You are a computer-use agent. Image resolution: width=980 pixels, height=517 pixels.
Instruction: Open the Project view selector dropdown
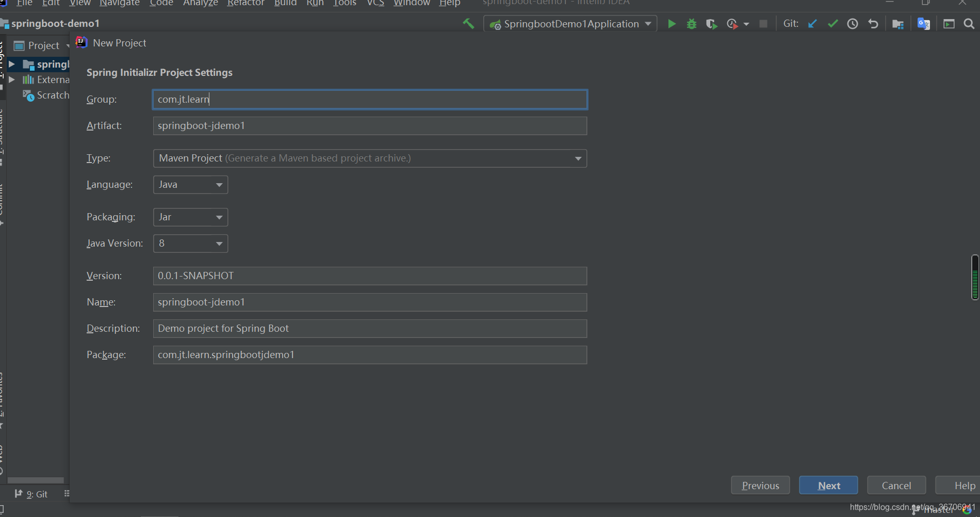(x=68, y=46)
